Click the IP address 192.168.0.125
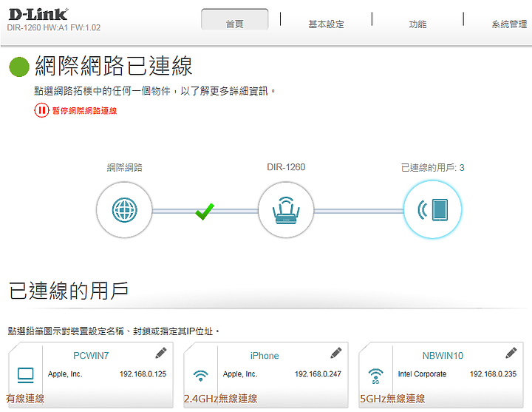Image resolution: width=532 pixels, height=412 pixels. 143,374
